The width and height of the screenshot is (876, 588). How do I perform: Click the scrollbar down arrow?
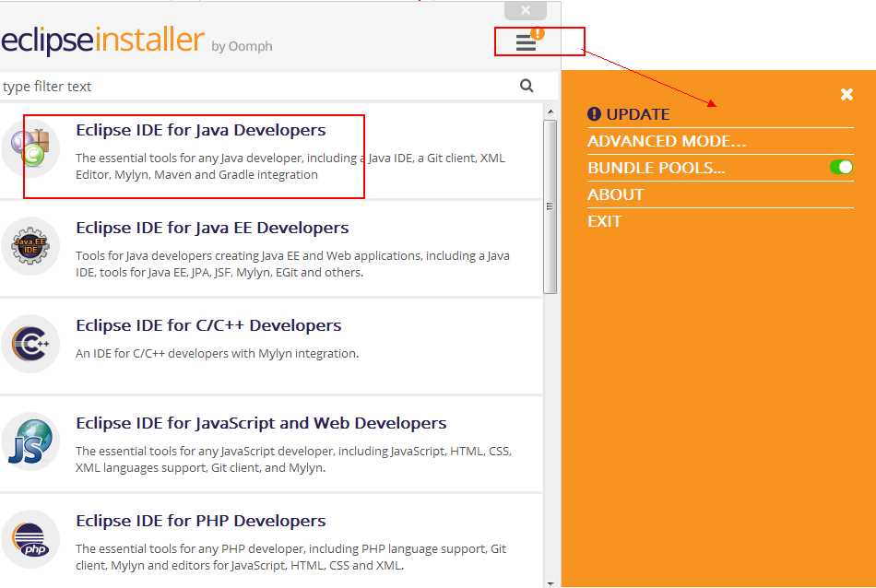[550, 583]
